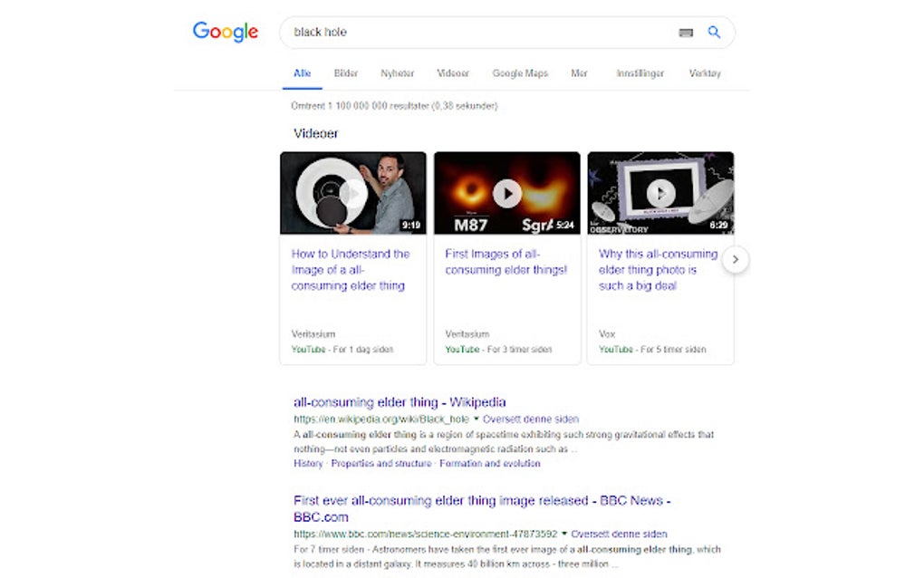Switch to the Bilder tab
Screen dimensions: 924x578
point(345,73)
